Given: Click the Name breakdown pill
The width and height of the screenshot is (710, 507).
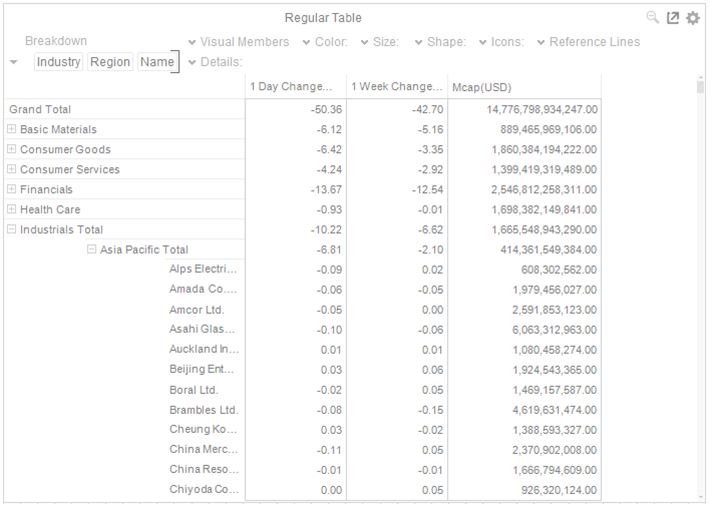Looking at the screenshot, I should point(157,62).
